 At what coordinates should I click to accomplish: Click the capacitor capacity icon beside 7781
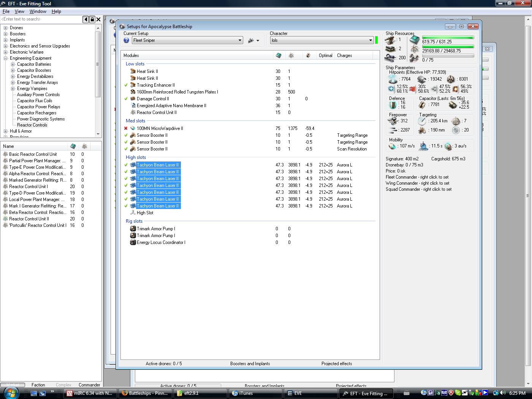click(422, 104)
